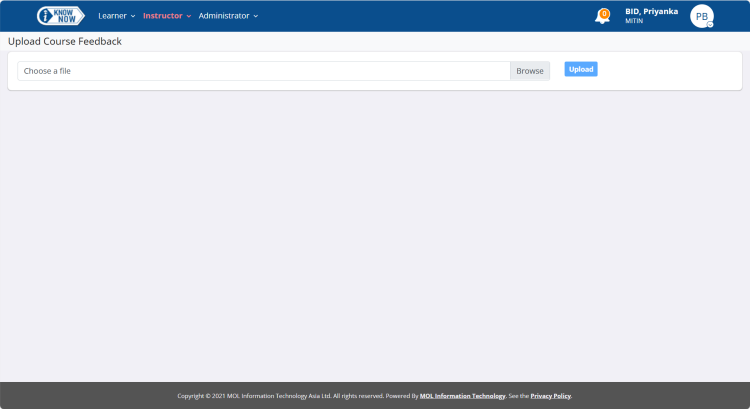750x409 pixels.
Task: Open the PB user avatar
Action: (701, 16)
